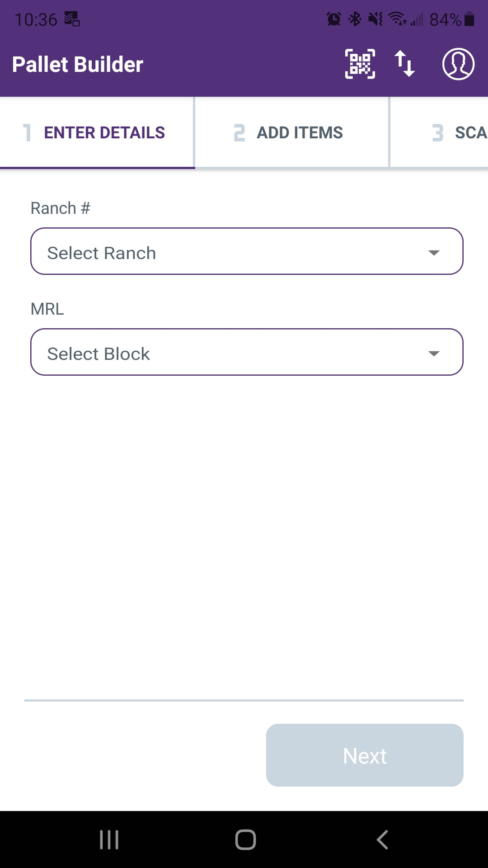Tap the alarm icon in status bar

click(x=334, y=19)
